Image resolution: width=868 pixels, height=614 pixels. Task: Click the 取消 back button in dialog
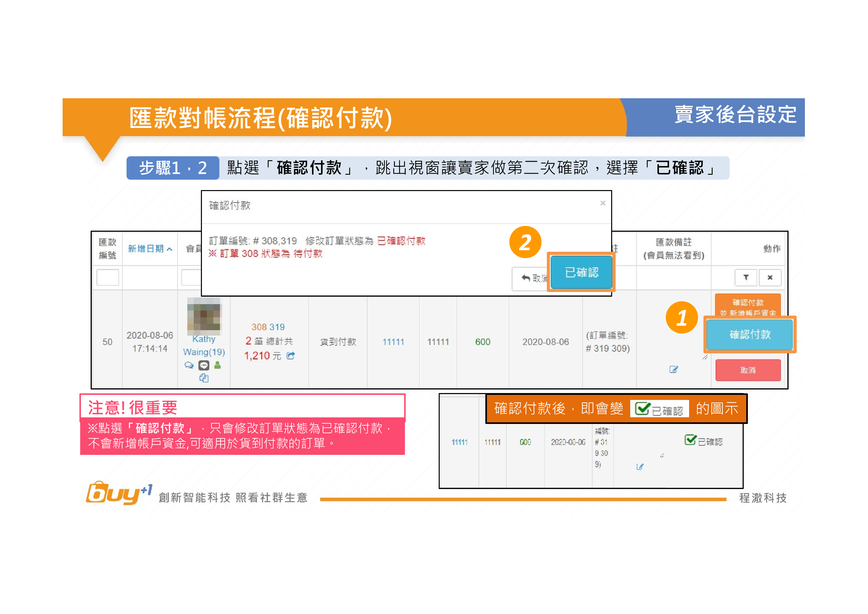[x=530, y=279]
